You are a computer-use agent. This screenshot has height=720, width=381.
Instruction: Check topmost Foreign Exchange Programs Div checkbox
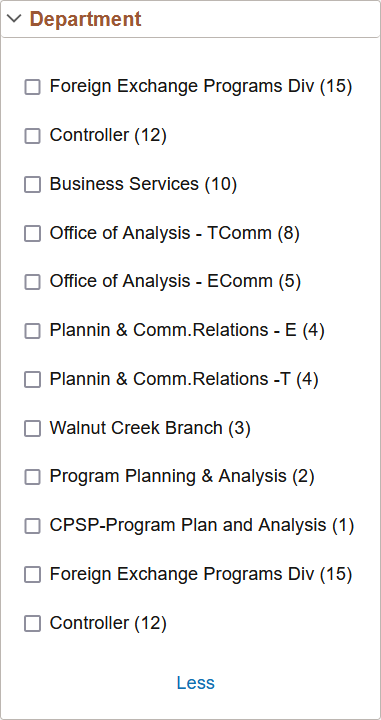32,87
